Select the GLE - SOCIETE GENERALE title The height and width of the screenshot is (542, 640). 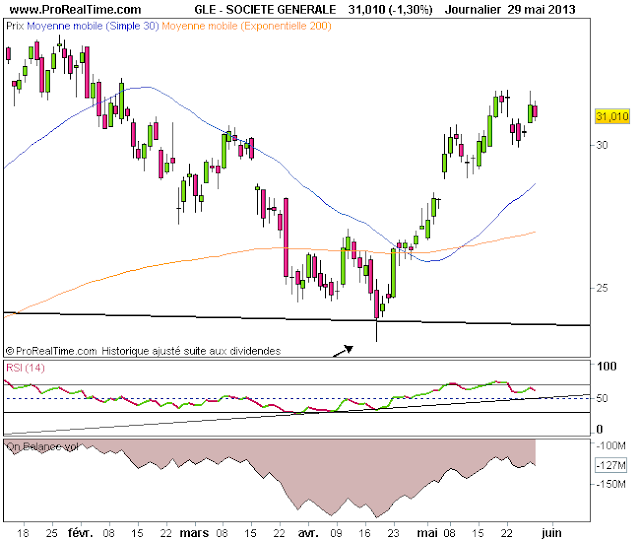[x=265, y=9]
